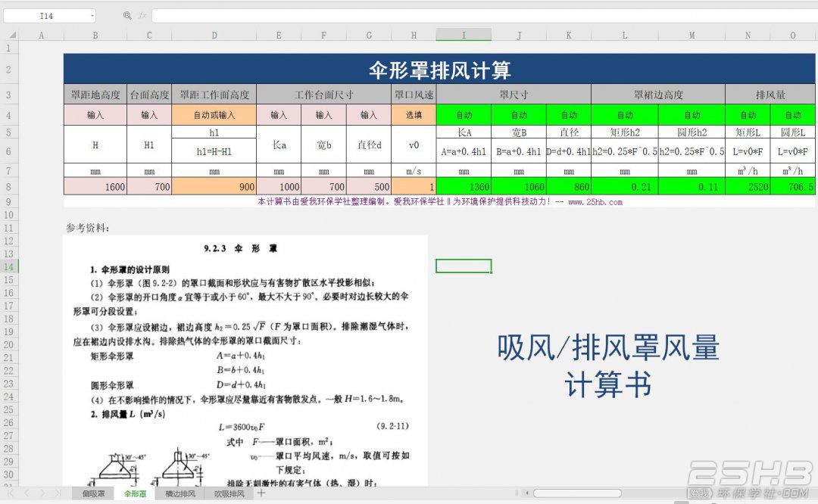Select column D header
Image resolution: width=818 pixels, height=504 pixels.
pos(214,36)
